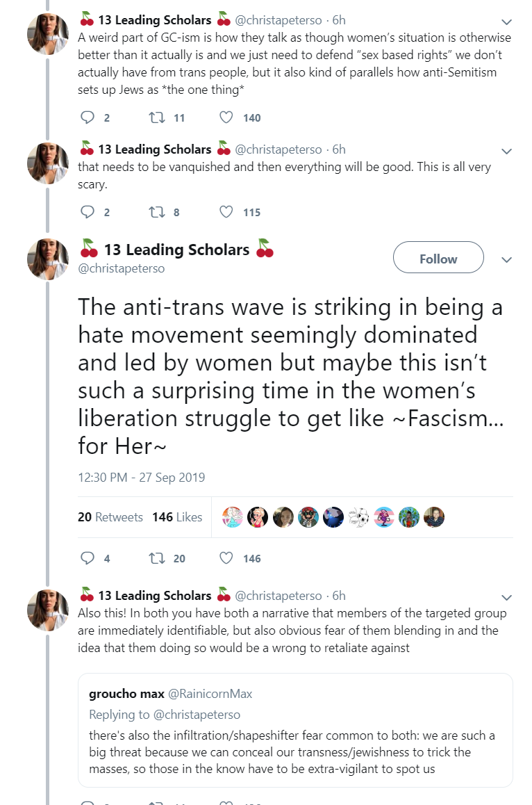Screen dimensions: 532x805
Task: Expand options chevron on the second tweet
Action: click(x=506, y=151)
